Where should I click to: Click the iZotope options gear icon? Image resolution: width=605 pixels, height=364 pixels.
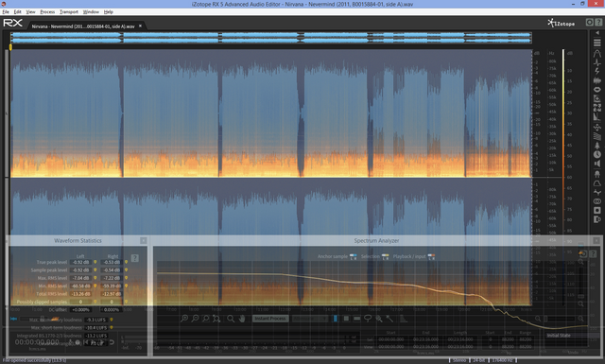coord(590,23)
